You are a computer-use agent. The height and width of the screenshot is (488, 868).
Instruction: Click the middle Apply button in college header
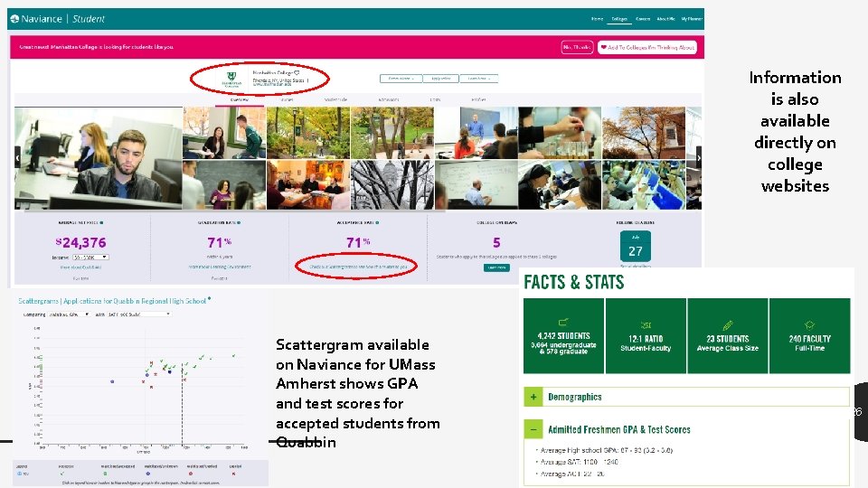(440, 79)
